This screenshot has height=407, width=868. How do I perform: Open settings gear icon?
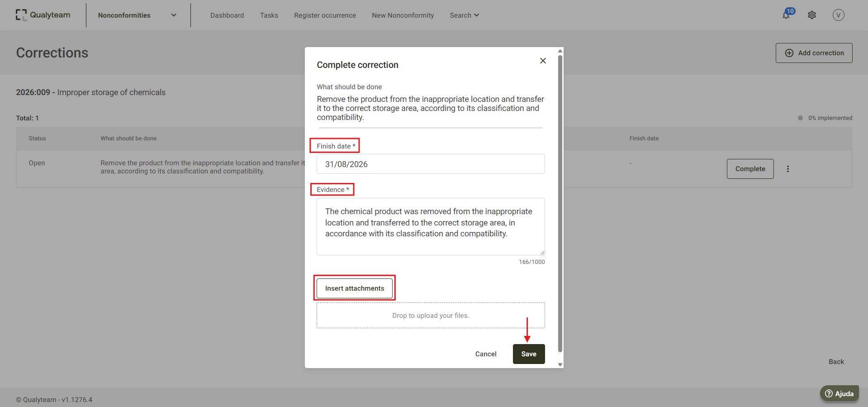(x=812, y=15)
